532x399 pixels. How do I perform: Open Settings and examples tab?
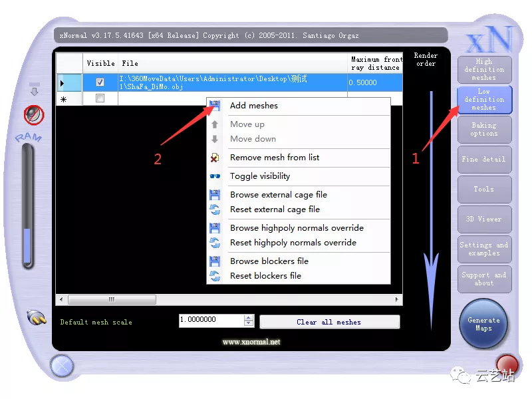tap(485, 249)
